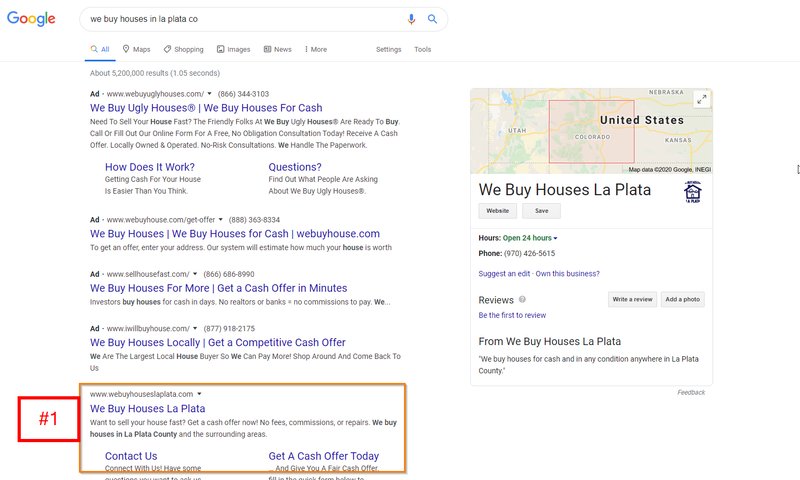Open dropdown arrow next to webuyuglyhouses.com URL
800x480 pixels.
209,94
